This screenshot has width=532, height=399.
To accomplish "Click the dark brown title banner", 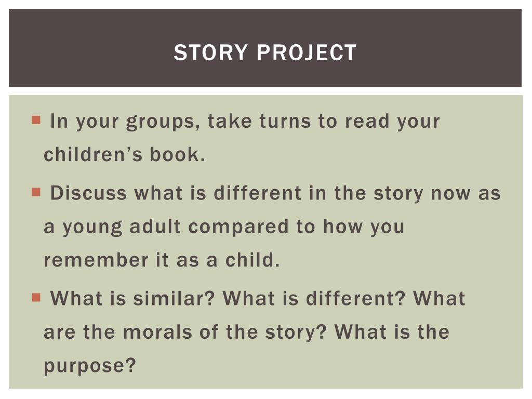I will (x=265, y=48).
